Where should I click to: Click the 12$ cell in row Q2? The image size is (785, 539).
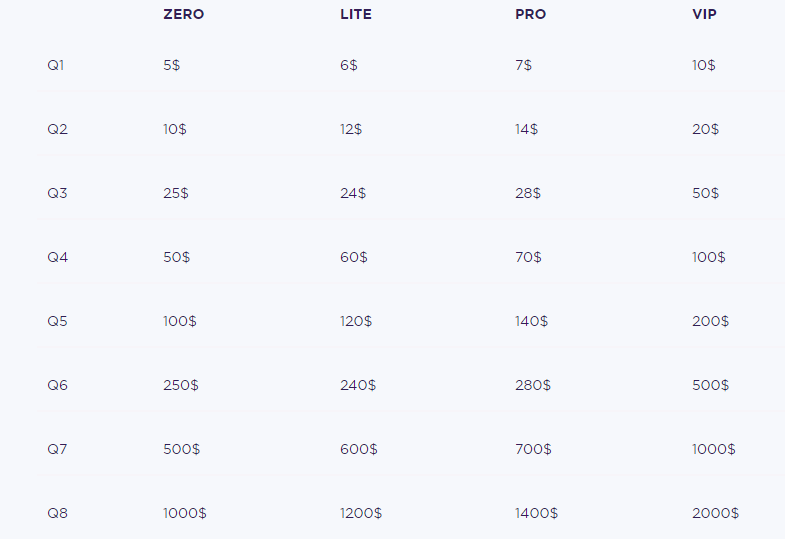[x=351, y=129]
